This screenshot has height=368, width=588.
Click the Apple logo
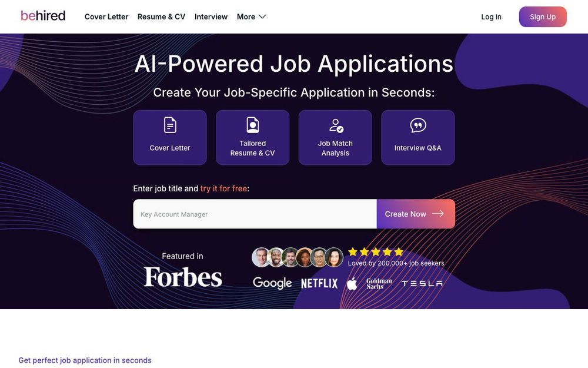coord(350,282)
